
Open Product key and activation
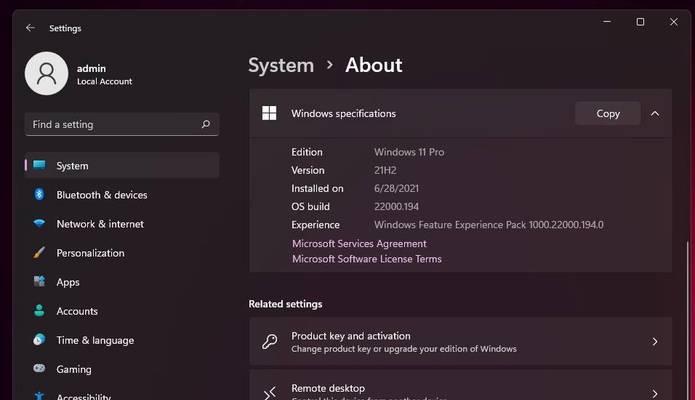click(461, 341)
